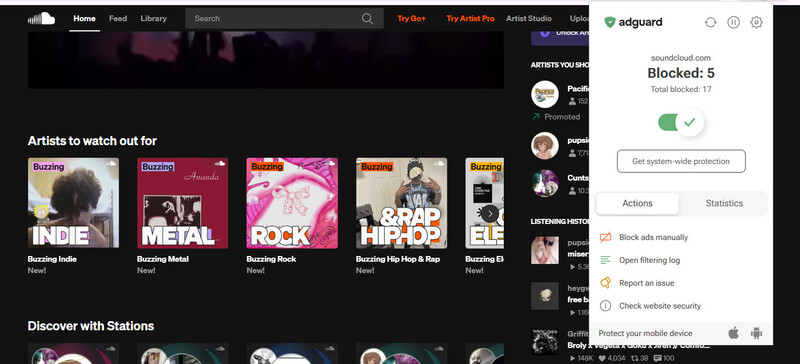Click the Buzzing Hip Hop & Rap title
The height and width of the screenshot is (364, 800).
397,259
